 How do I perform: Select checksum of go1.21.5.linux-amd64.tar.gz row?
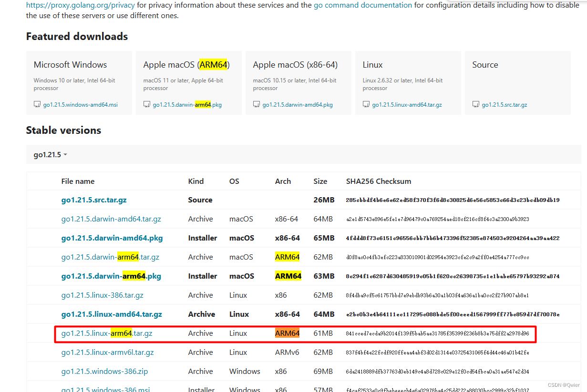pos(453,314)
